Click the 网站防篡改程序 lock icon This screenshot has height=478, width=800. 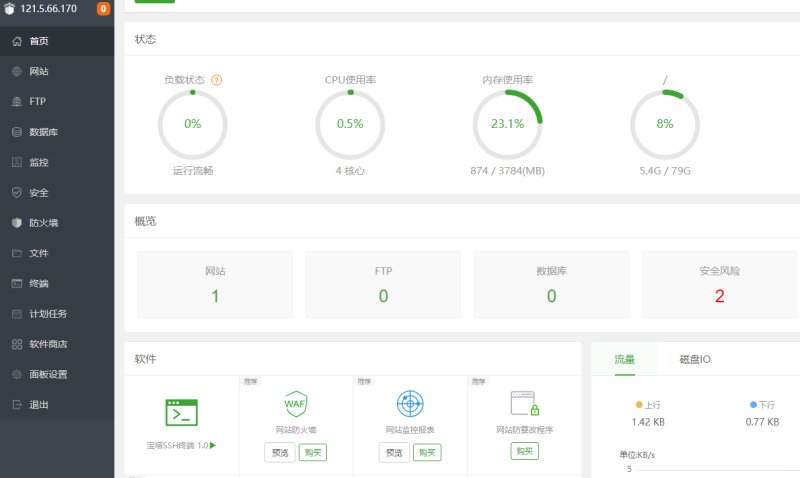524,404
